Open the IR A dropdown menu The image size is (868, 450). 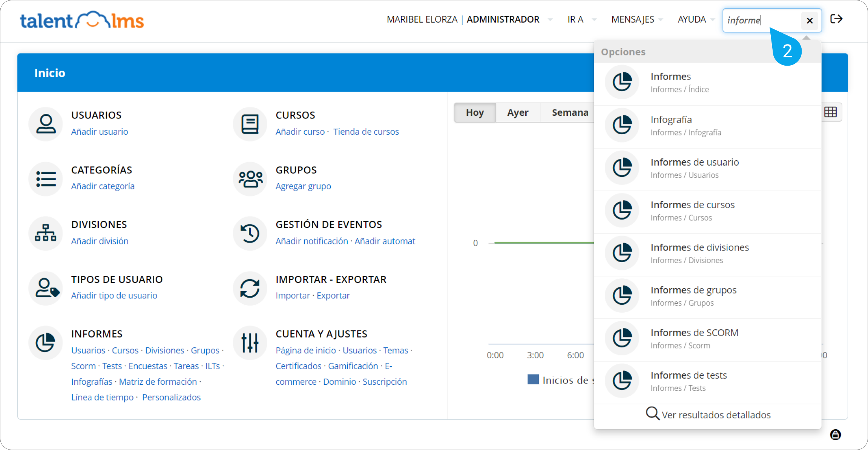coord(581,19)
